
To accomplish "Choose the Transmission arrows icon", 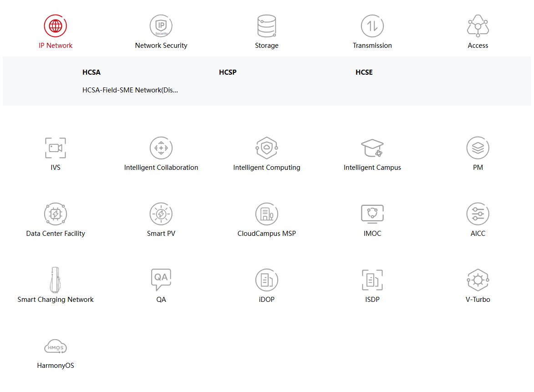I will pyautogui.click(x=372, y=26).
